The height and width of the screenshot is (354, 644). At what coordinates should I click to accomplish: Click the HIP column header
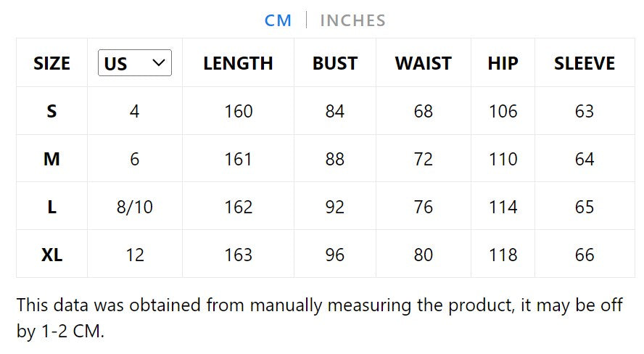point(503,63)
